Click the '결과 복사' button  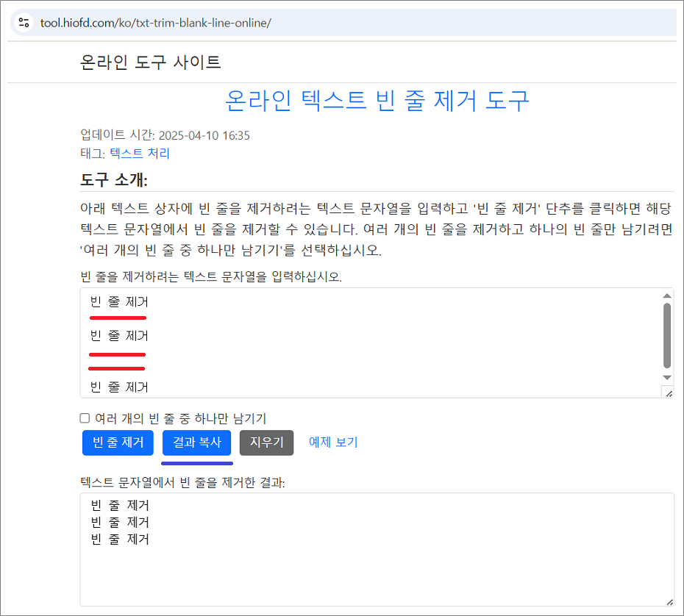(x=196, y=443)
